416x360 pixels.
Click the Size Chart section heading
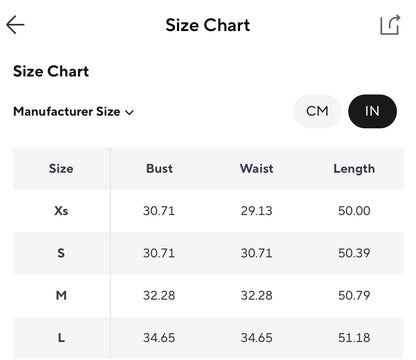point(51,71)
